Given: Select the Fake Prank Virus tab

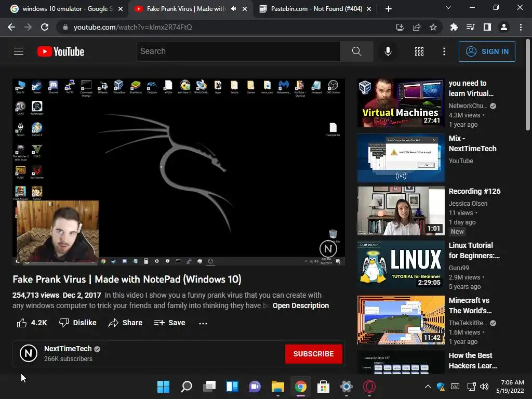Looking at the screenshot, I should pos(186,9).
